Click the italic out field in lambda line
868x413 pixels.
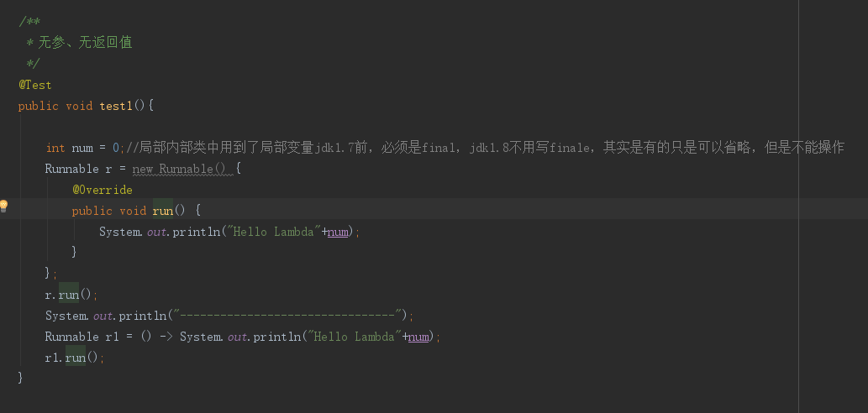point(238,337)
